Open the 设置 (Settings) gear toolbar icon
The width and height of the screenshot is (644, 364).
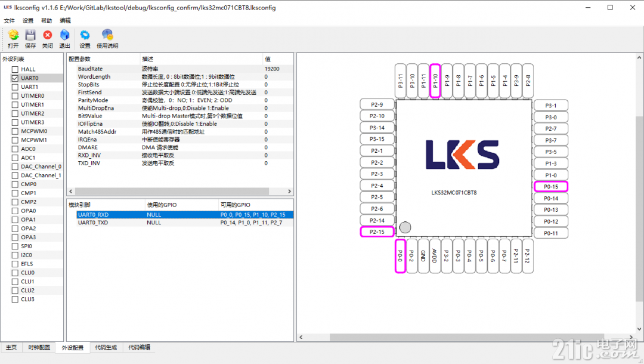point(85,35)
